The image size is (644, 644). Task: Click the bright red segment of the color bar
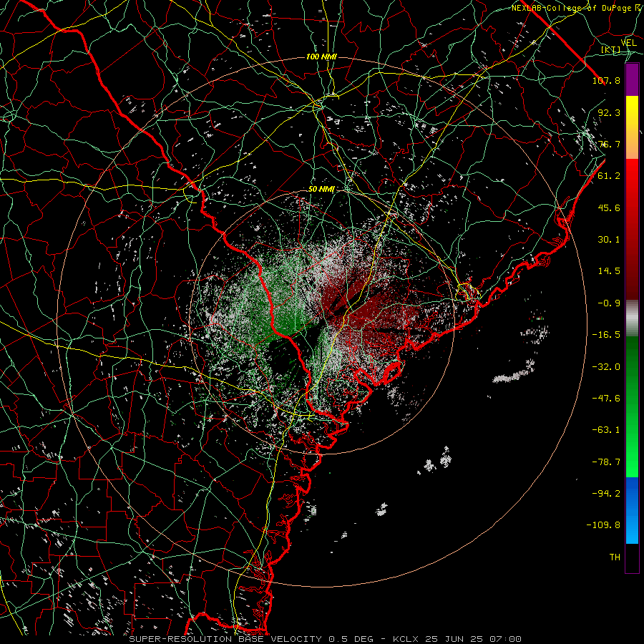[x=632, y=230]
